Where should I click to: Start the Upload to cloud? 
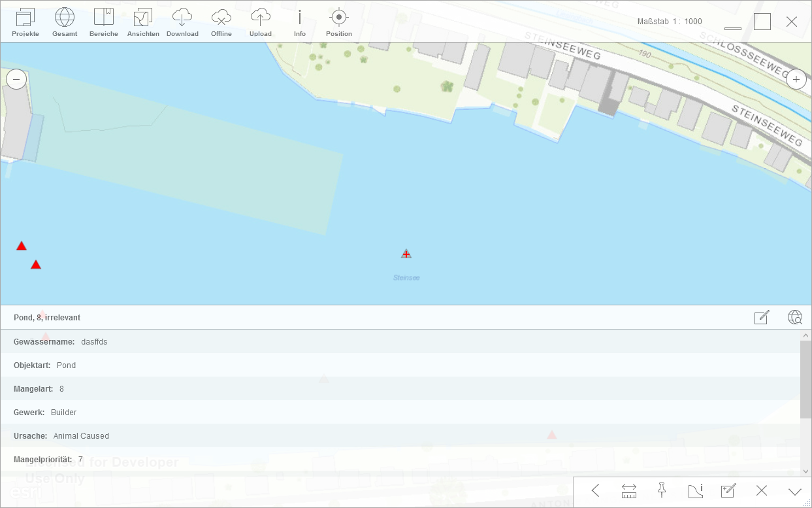261,22
